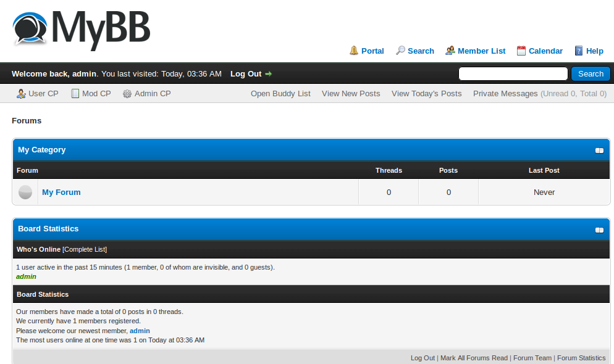Click the Portal bell icon

click(x=353, y=51)
